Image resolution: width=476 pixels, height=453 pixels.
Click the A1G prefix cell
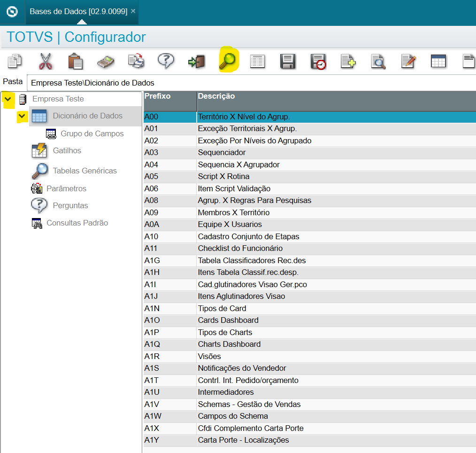(x=170, y=261)
